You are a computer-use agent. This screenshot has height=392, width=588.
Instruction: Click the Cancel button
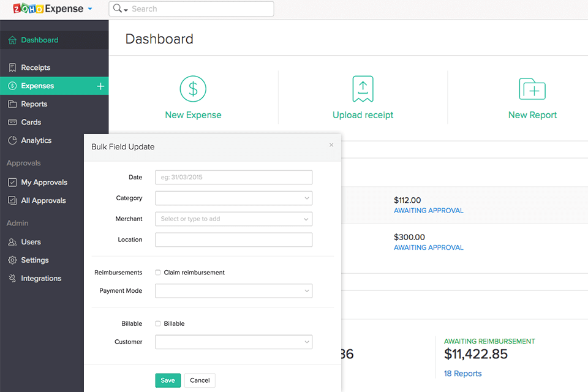coord(200,380)
